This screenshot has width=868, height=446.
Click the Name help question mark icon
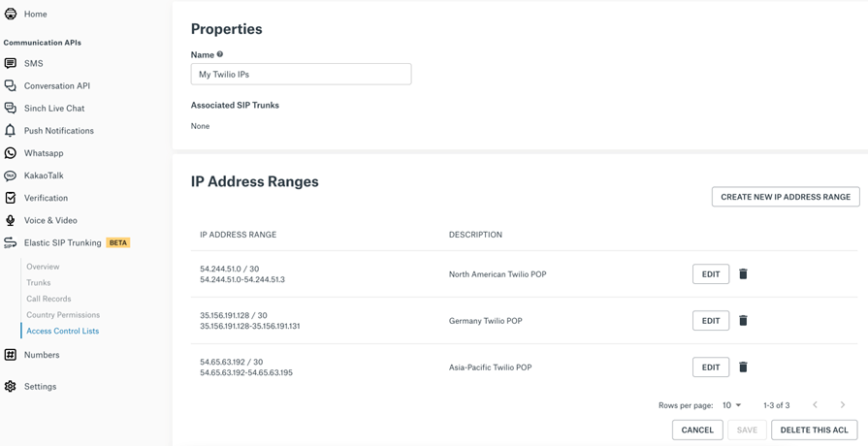(220, 54)
